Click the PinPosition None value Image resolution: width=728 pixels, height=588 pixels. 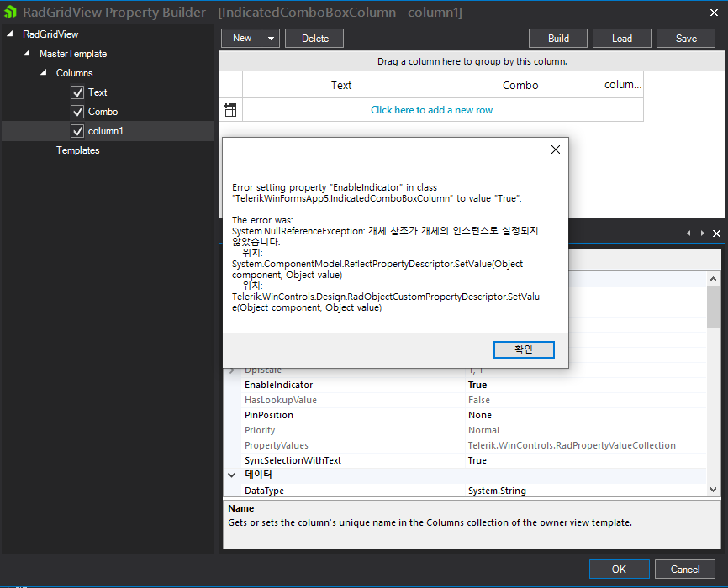[480, 415]
